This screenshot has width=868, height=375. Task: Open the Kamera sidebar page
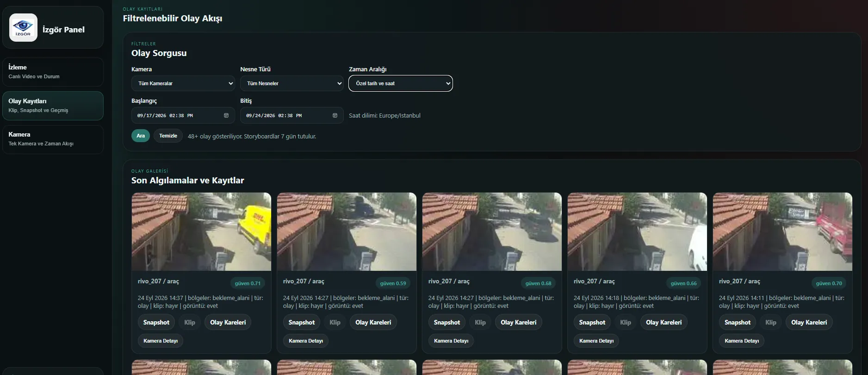click(53, 139)
